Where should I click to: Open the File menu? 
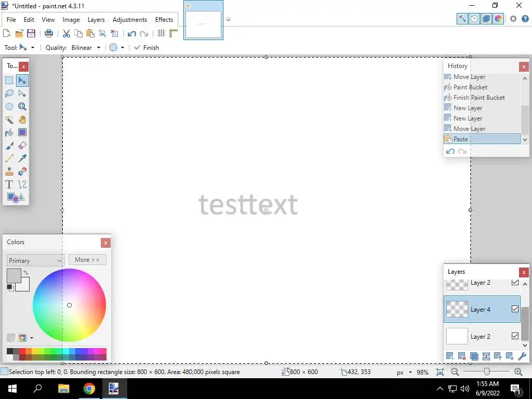[11, 20]
